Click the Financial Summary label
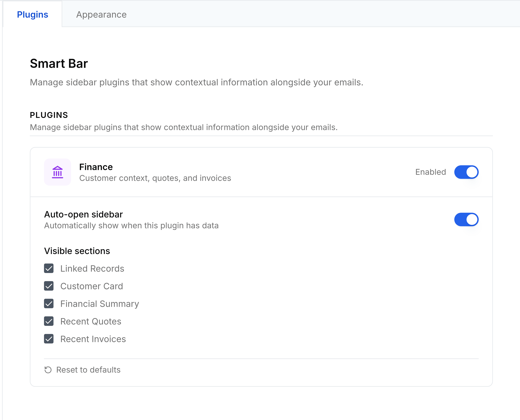Screen dimensions: 520x420 [100, 304]
